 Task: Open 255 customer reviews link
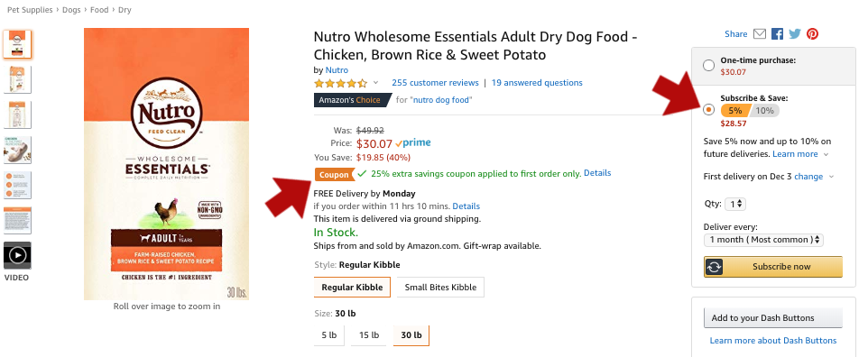435,83
